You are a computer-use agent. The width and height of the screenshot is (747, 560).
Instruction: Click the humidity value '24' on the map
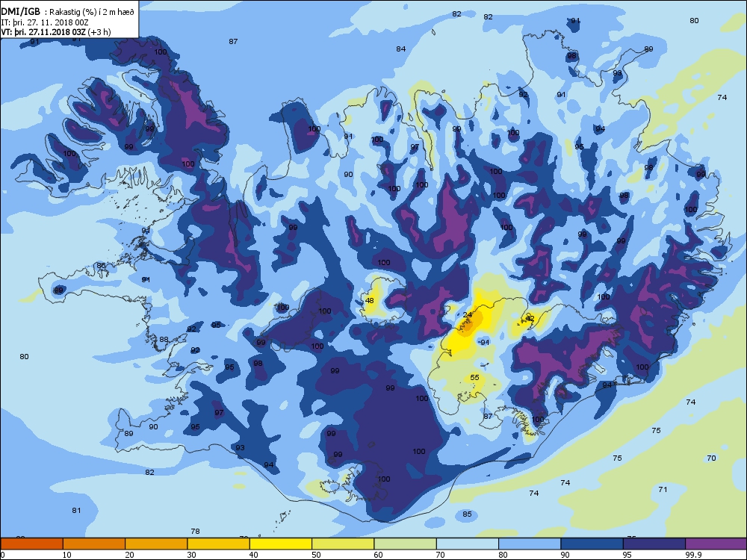(x=468, y=315)
